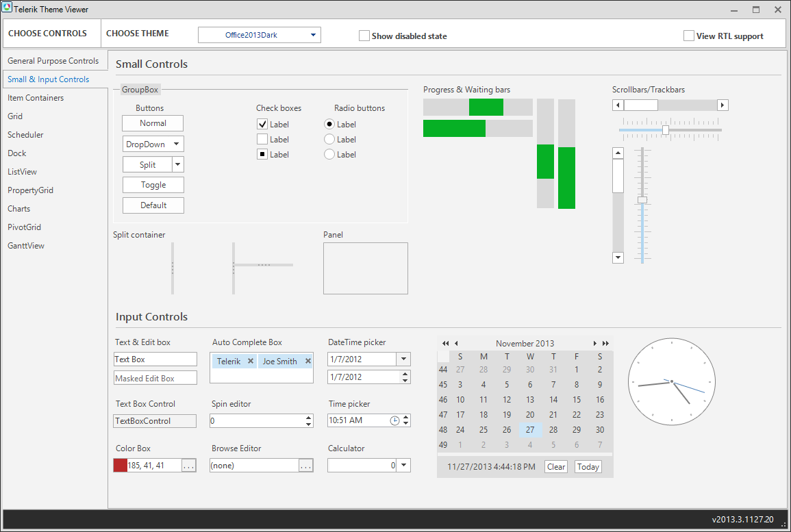The width and height of the screenshot is (791, 532).
Task: Click the TextBoxControl field
Action: 155,421
